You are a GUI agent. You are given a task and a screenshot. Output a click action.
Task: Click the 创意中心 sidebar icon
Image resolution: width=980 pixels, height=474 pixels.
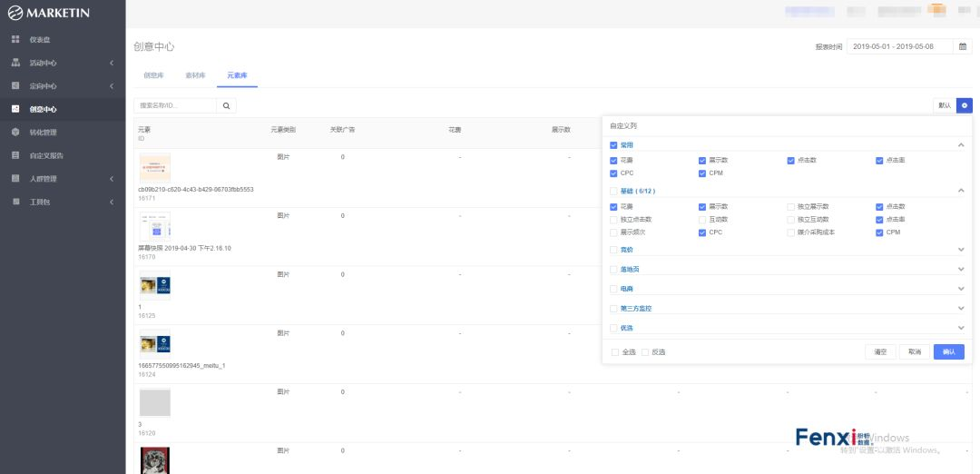pos(15,109)
